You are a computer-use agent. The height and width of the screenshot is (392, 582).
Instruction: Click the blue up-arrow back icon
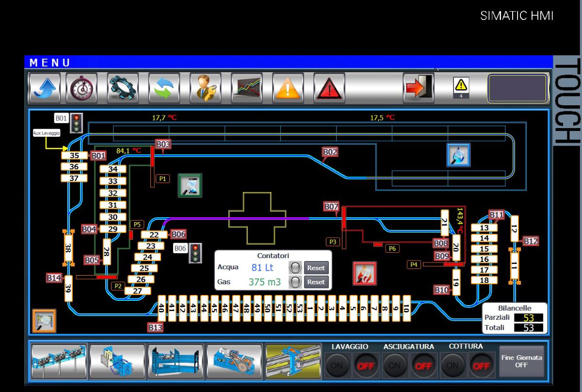point(45,88)
